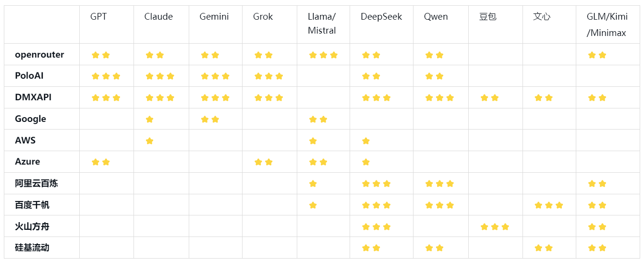This screenshot has width=644, height=261.
Task: Click the GPT column header
Action: (x=98, y=17)
